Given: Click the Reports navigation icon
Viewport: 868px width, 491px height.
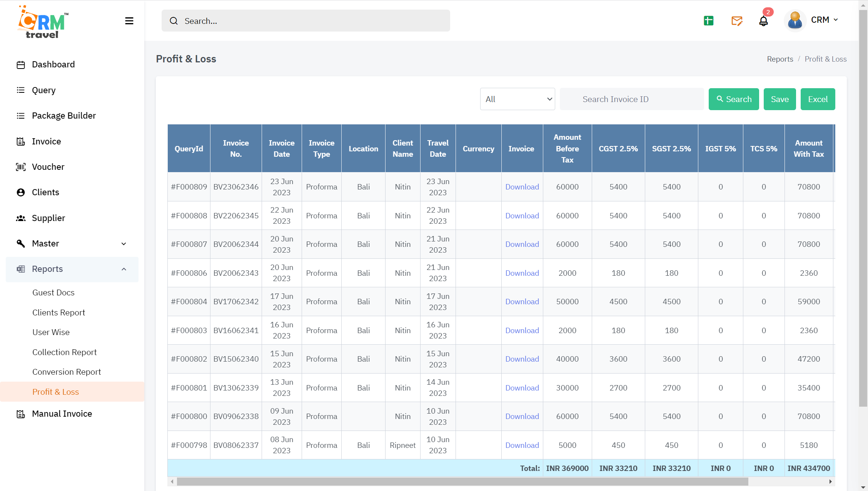Looking at the screenshot, I should 21,268.
